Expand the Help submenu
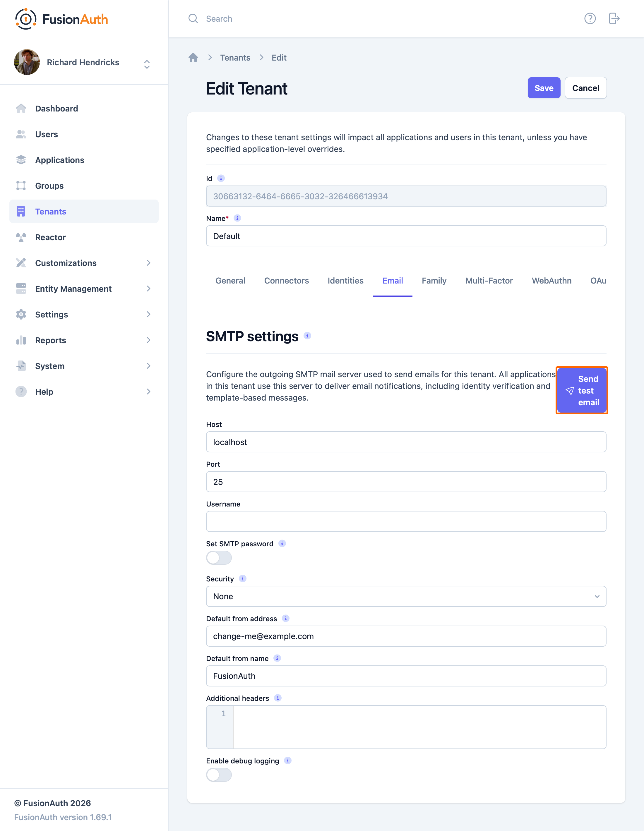The image size is (644, 831). [x=84, y=392]
